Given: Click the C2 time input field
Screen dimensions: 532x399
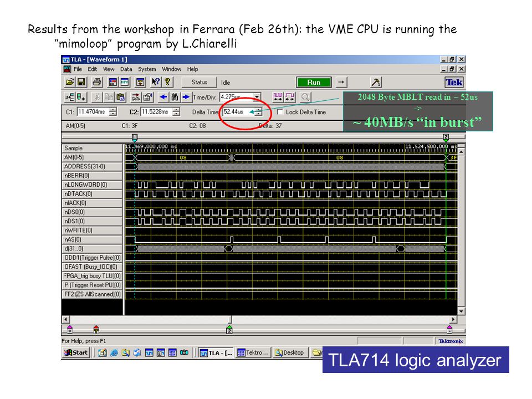Looking at the screenshot, I should pos(156,111).
